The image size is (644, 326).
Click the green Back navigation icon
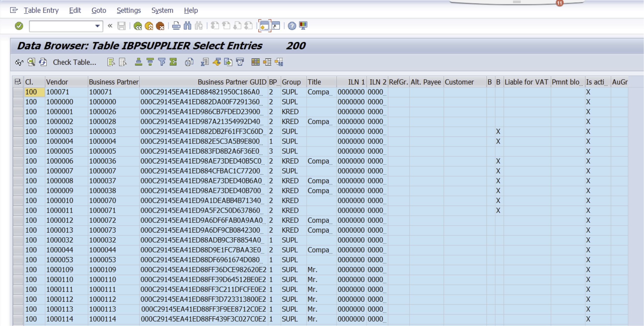[x=138, y=26]
